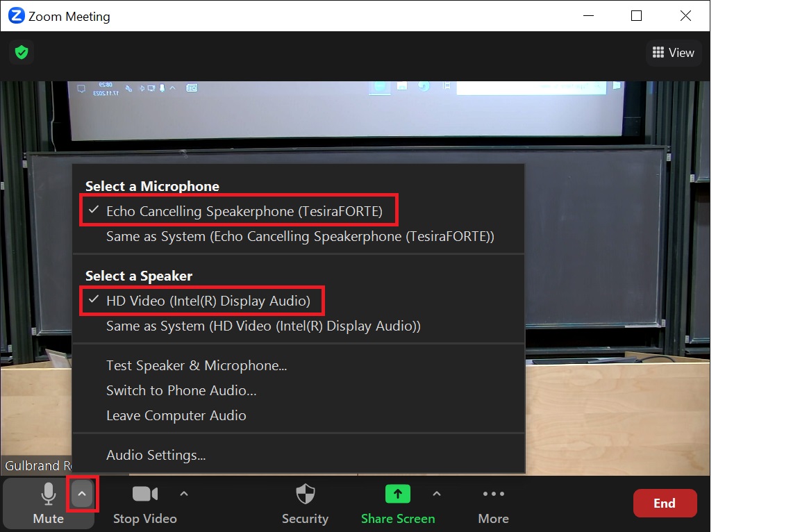Open the More options menu
The height and width of the screenshot is (532, 800).
493,504
